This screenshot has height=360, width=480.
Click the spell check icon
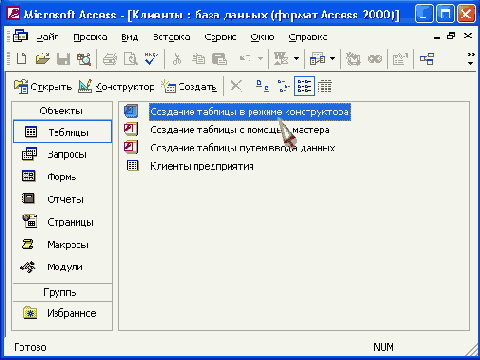click(151, 59)
